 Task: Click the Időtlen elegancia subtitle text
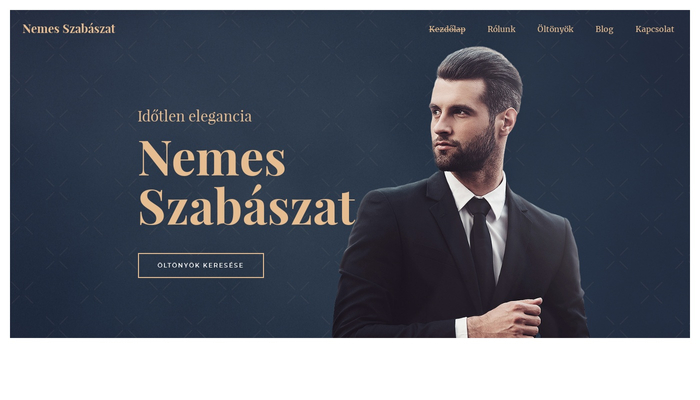pyautogui.click(x=195, y=116)
